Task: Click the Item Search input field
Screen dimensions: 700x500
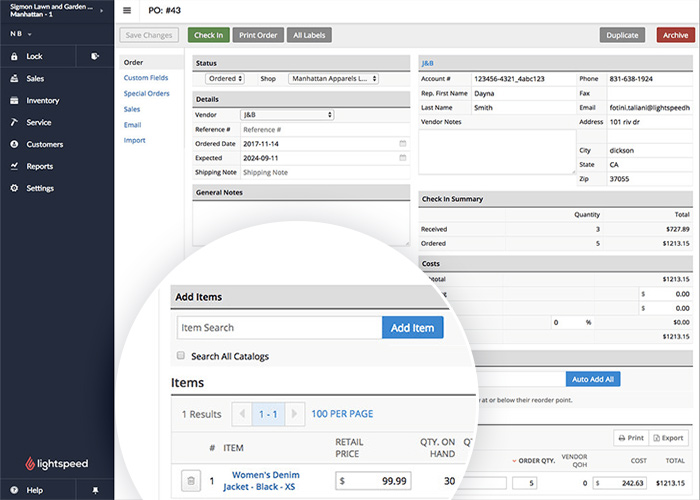Action: (x=278, y=328)
